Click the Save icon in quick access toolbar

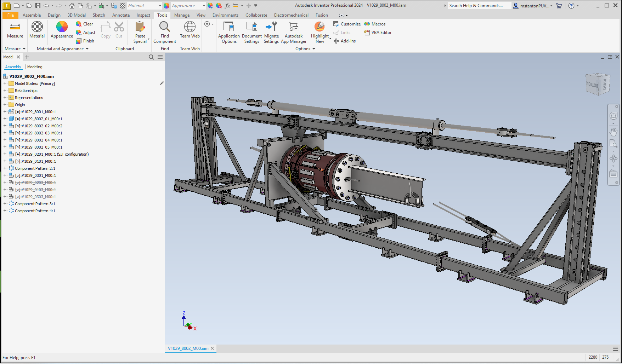click(x=38, y=6)
